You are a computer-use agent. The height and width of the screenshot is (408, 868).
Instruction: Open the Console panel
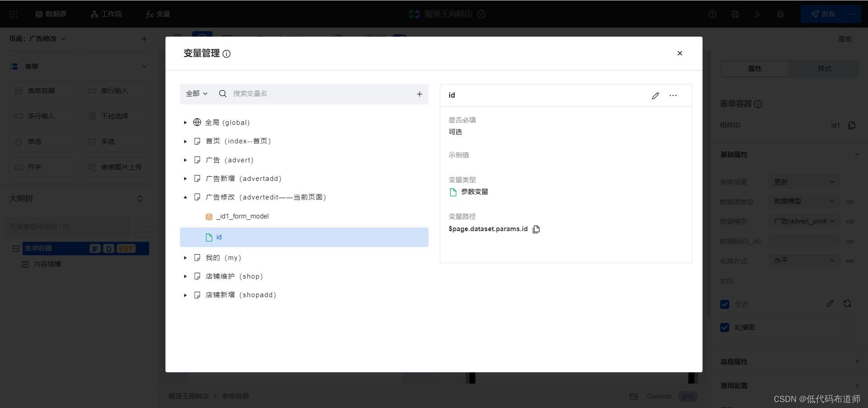[659, 396]
